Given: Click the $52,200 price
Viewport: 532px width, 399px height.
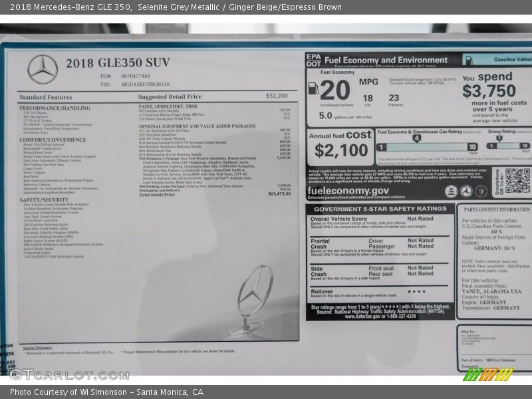Looking at the screenshot, I should 277,96.
